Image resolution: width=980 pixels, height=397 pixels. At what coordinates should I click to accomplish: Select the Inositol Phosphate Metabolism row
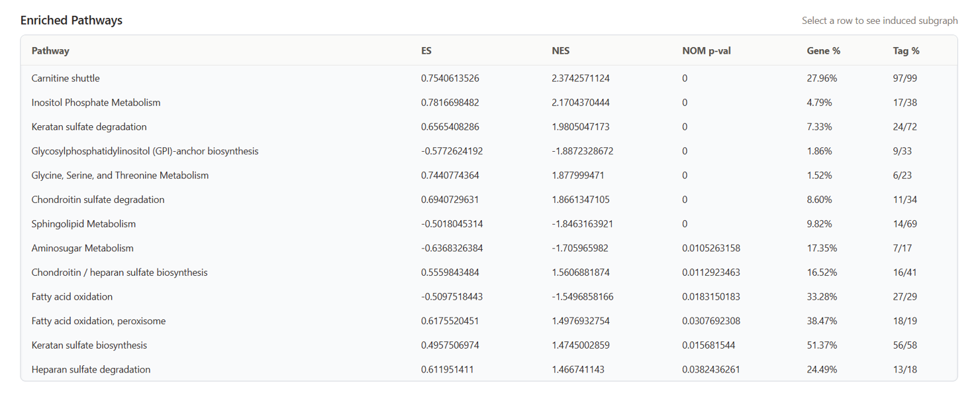[x=97, y=102]
